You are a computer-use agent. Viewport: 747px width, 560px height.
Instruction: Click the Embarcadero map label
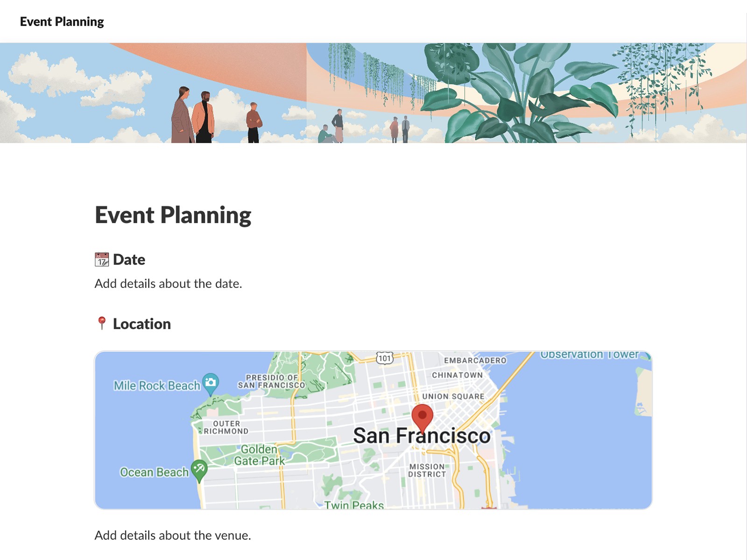tap(475, 361)
